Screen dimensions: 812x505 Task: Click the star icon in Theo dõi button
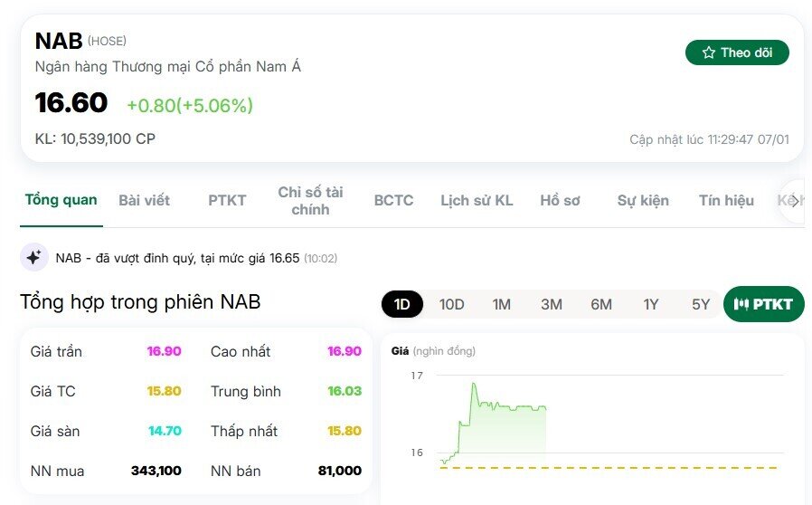coord(708,52)
